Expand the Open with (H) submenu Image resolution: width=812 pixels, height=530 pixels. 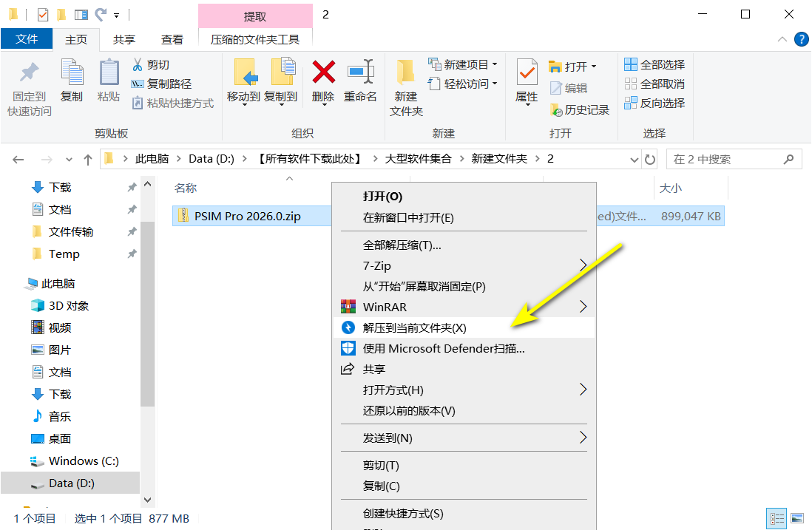[464, 390]
